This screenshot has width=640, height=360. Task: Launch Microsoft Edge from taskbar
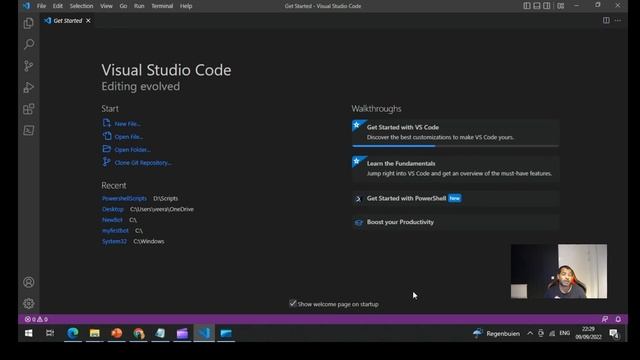pyautogui.click(x=73, y=333)
